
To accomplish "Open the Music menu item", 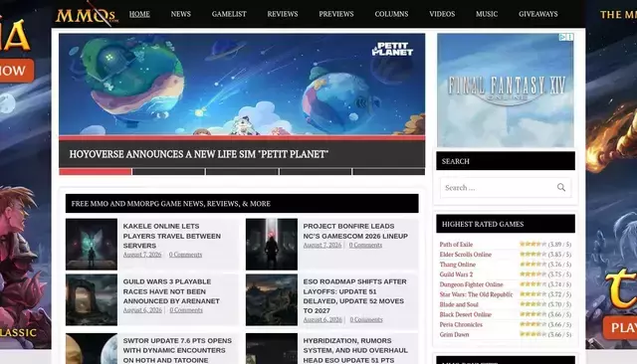I will [x=487, y=14].
